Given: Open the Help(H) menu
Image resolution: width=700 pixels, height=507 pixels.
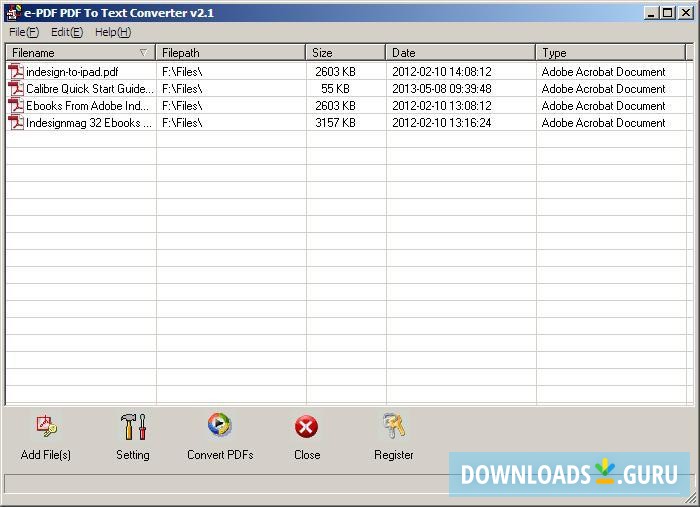Looking at the screenshot, I should coord(113,32).
